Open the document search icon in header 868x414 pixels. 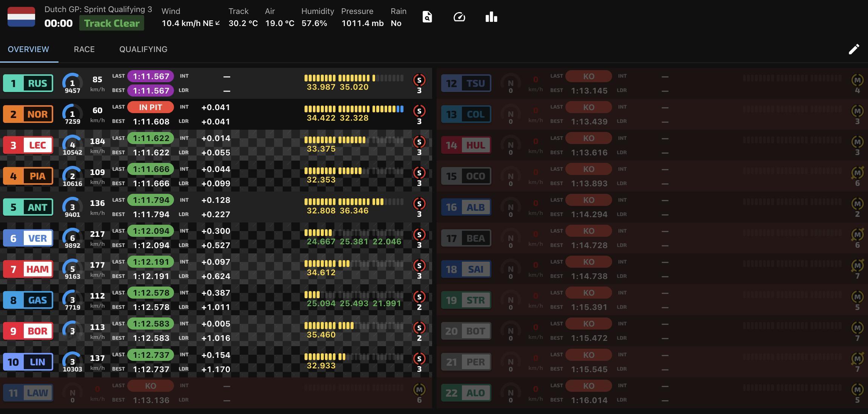pyautogui.click(x=427, y=17)
